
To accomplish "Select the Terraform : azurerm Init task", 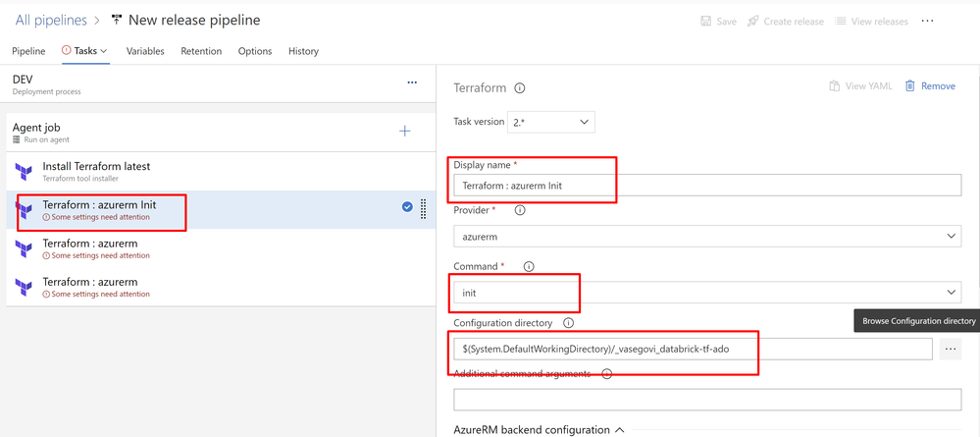I will point(221,210).
